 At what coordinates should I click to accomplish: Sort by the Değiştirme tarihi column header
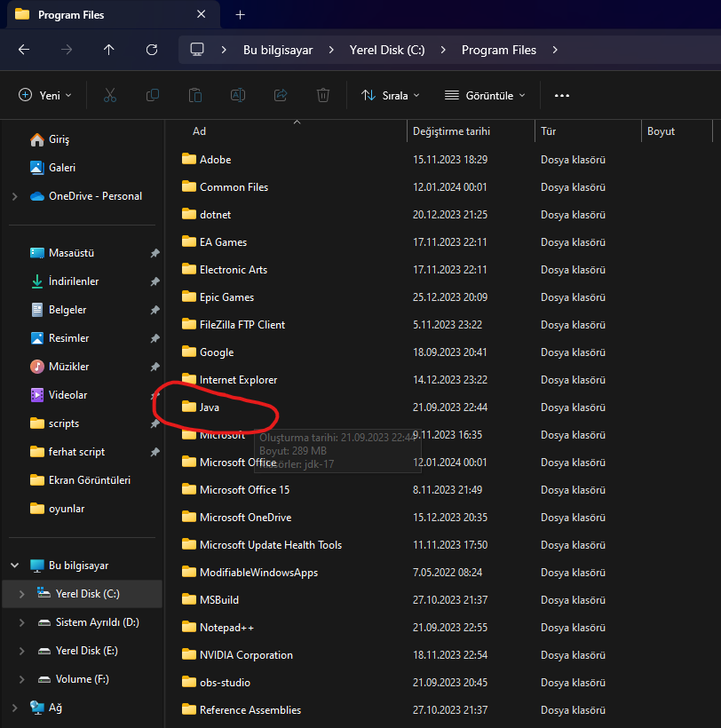pyautogui.click(x=451, y=131)
